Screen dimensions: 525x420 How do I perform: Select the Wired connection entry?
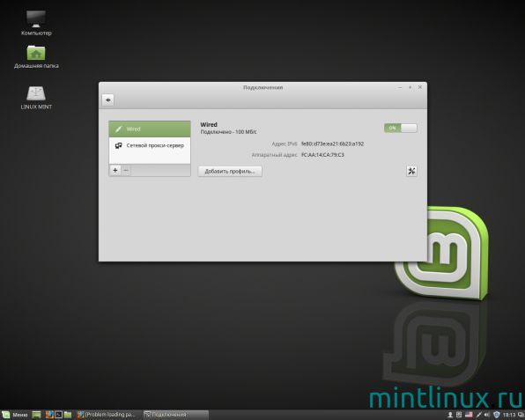point(150,129)
